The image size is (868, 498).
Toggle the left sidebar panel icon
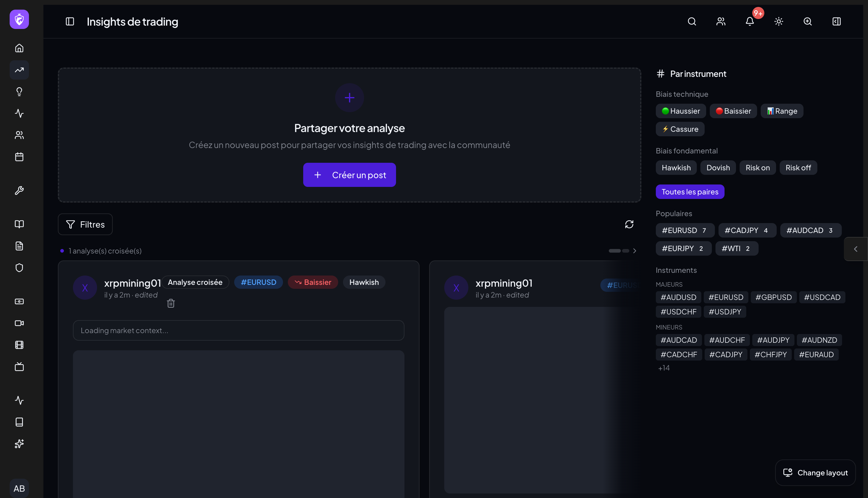click(x=70, y=21)
